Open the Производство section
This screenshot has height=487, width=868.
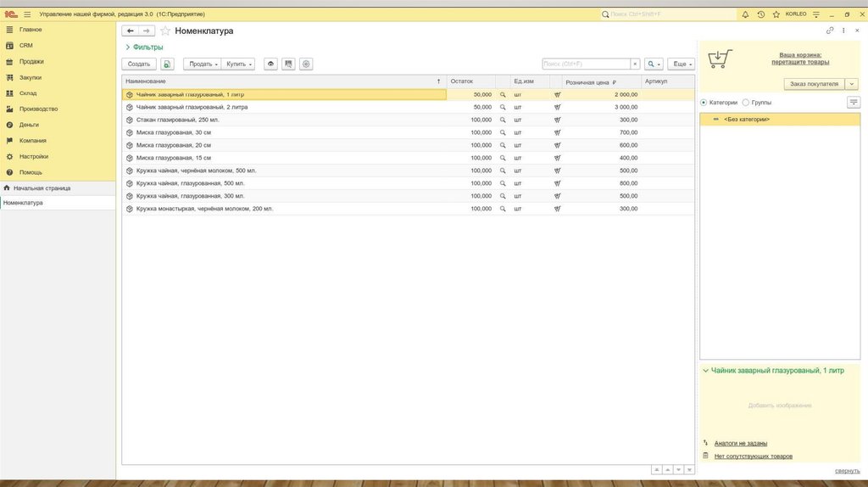tap(38, 109)
